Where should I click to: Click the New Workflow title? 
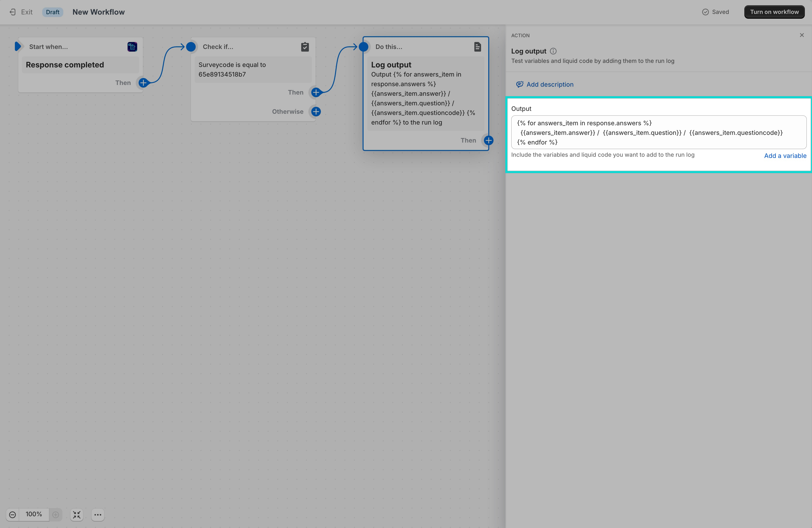[x=99, y=12]
